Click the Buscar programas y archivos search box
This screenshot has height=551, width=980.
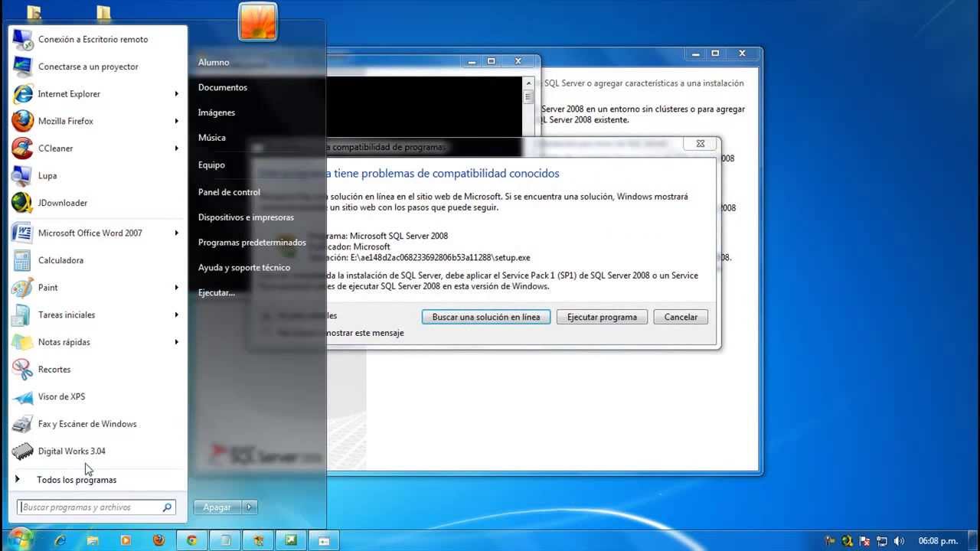(96, 507)
